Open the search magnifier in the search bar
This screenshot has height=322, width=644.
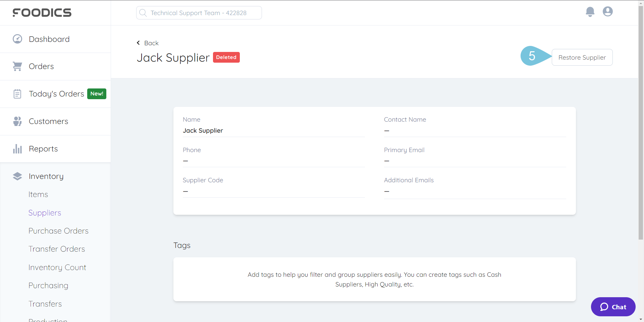click(143, 12)
